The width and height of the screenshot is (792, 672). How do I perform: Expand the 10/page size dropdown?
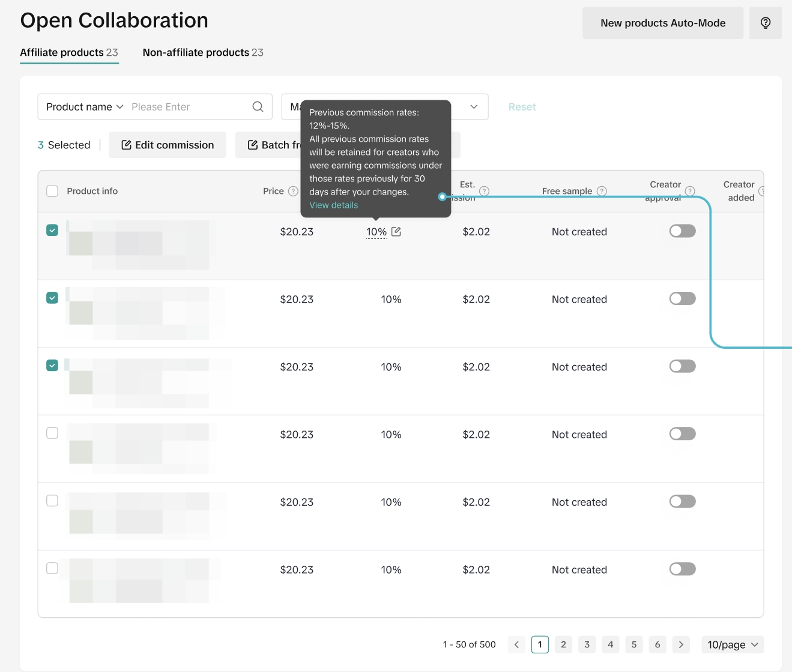click(x=732, y=644)
